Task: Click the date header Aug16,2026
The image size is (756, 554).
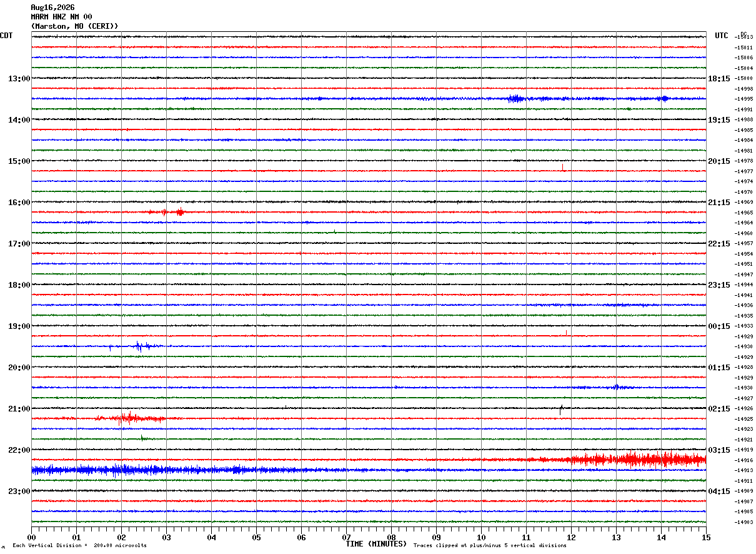Action: click(52, 8)
